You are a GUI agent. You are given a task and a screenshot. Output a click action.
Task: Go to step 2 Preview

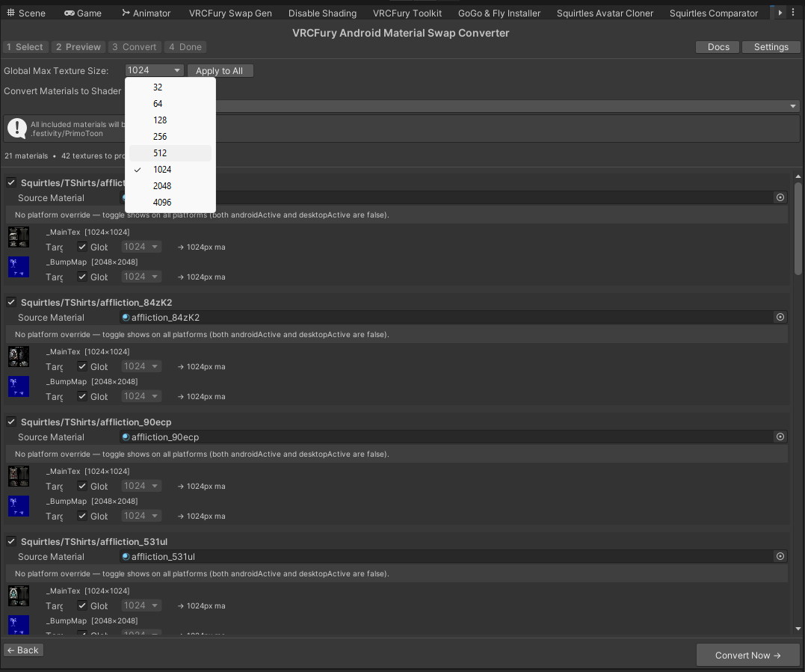tap(78, 46)
